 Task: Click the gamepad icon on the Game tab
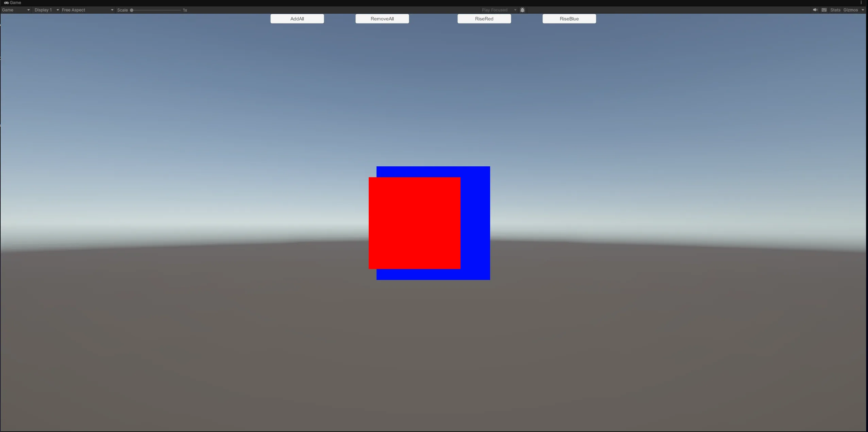[x=6, y=3]
